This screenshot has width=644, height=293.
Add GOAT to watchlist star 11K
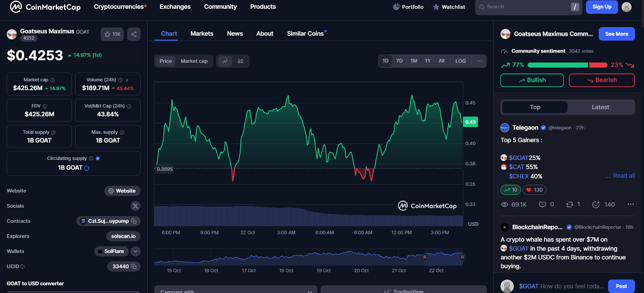113,34
